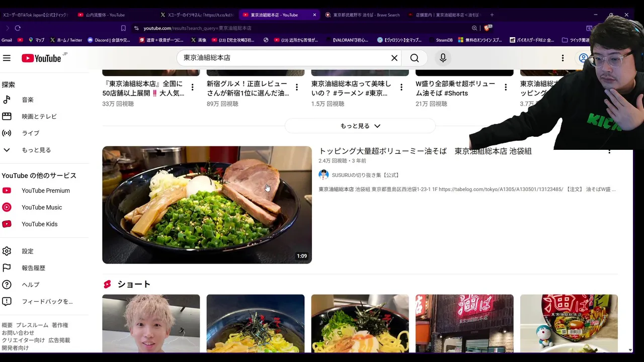The width and height of the screenshot is (644, 362).
Task: Open the zoom magnifier icon in address bar
Action: [474, 28]
